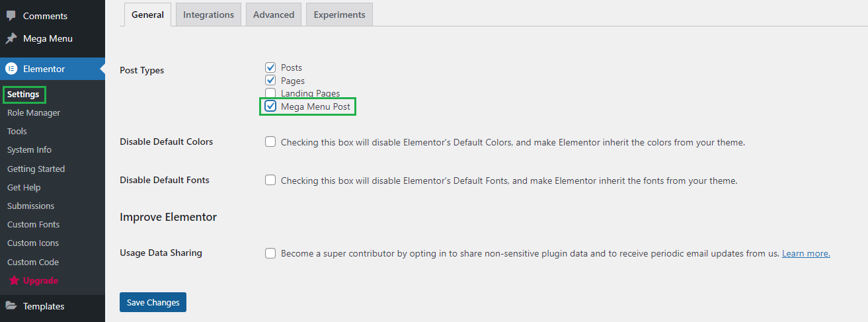The height and width of the screenshot is (322, 868).
Task: Click the Mega Menu pin icon
Action: 11,38
